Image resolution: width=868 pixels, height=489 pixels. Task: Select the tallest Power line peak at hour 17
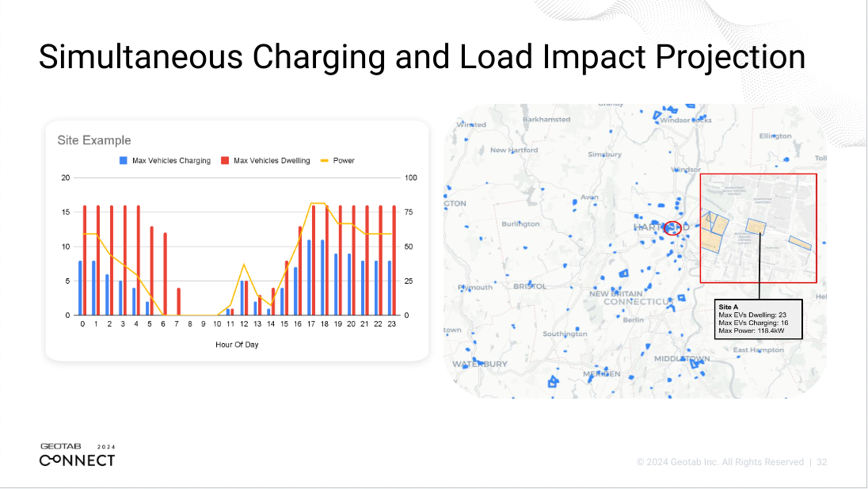[x=310, y=204]
